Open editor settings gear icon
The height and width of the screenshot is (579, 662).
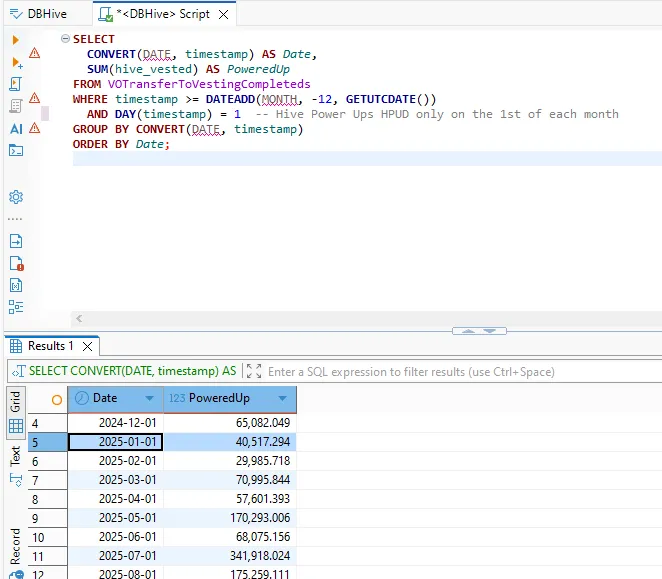click(x=16, y=197)
